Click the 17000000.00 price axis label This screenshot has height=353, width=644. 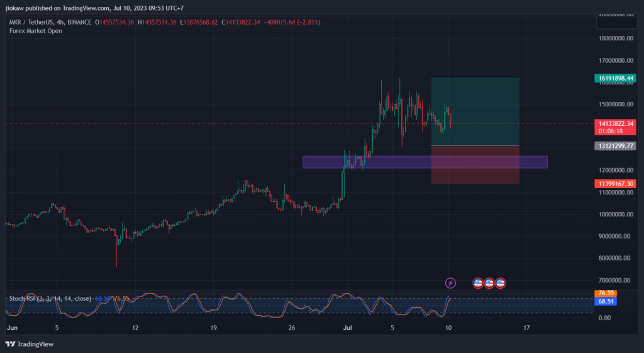pyautogui.click(x=616, y=60)
